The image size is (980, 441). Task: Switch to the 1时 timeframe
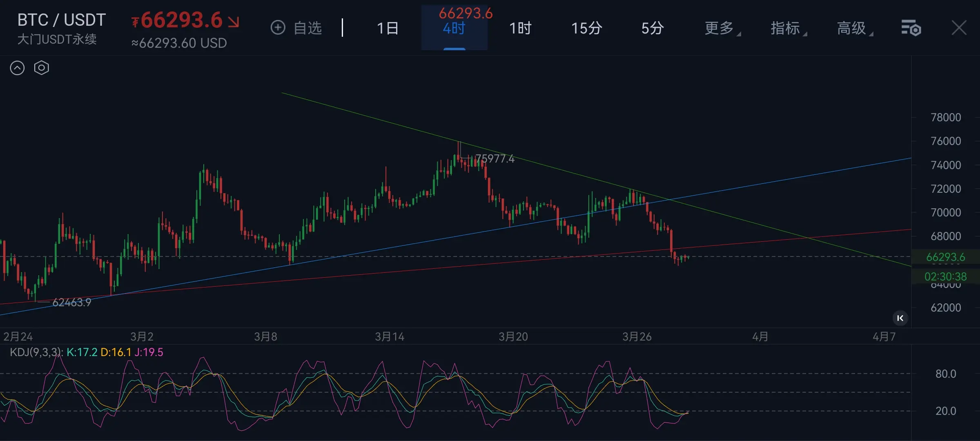pyautogui.click(x=520, y=28)
